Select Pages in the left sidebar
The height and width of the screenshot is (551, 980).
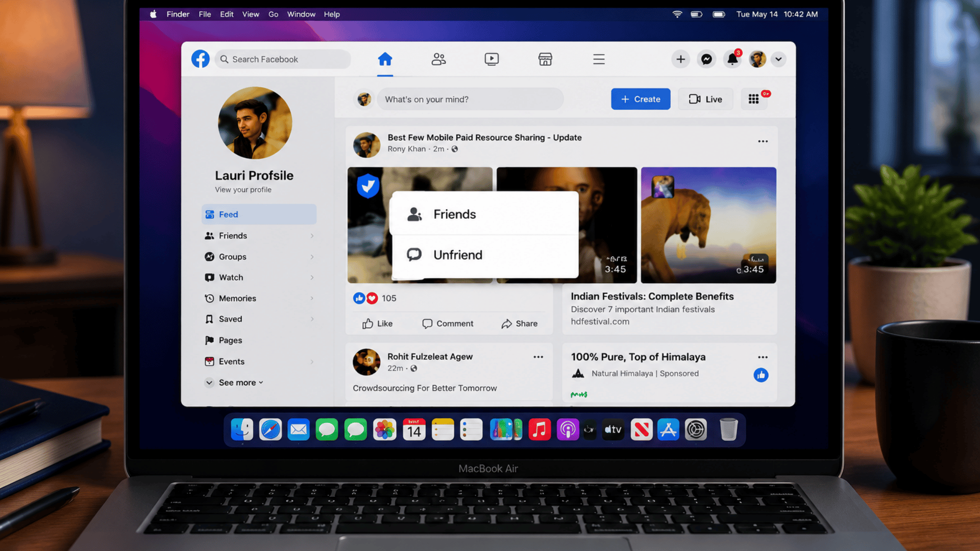(259, 340)
